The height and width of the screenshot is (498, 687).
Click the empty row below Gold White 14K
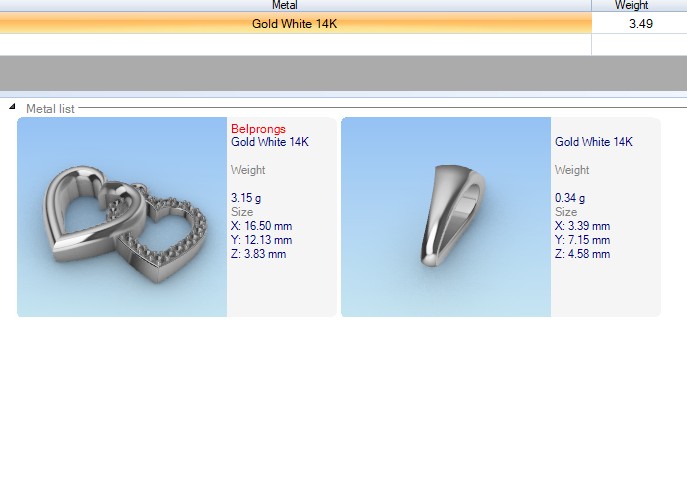(x=294, y=44)
